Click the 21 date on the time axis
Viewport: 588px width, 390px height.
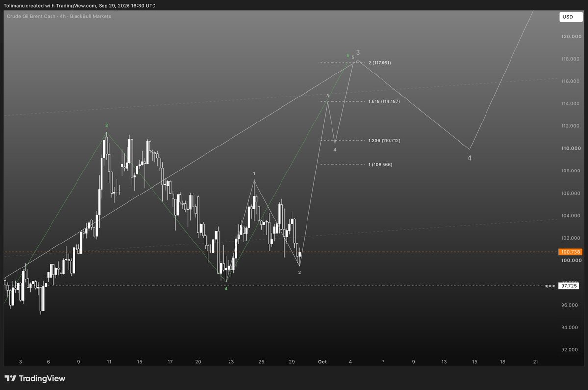tap(536, 362)
